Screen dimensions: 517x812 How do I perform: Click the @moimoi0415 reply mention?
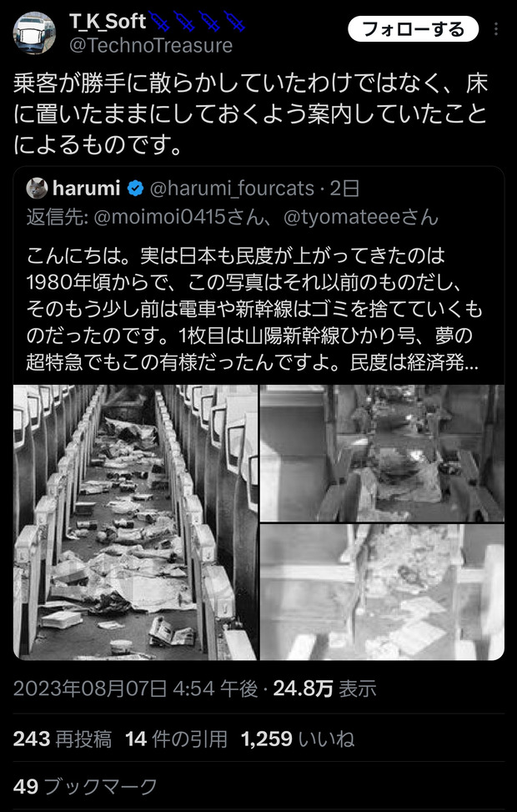178,218
